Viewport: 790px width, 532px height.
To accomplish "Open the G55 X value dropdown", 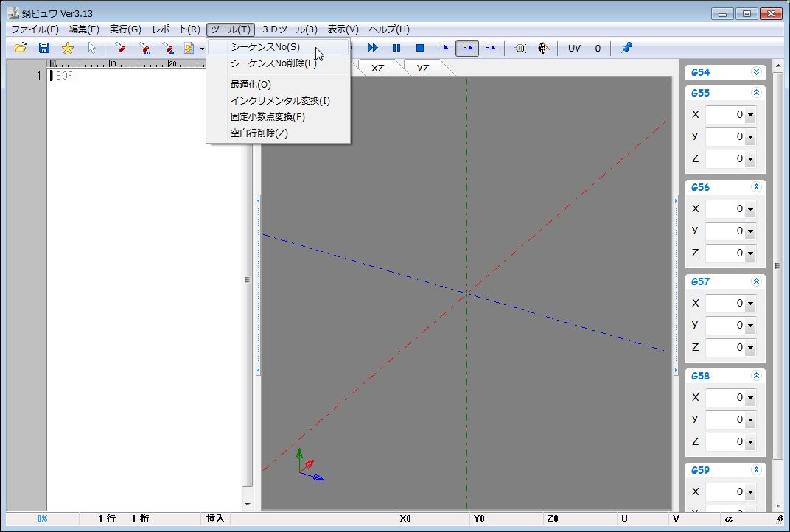I will tap(750, 115).
